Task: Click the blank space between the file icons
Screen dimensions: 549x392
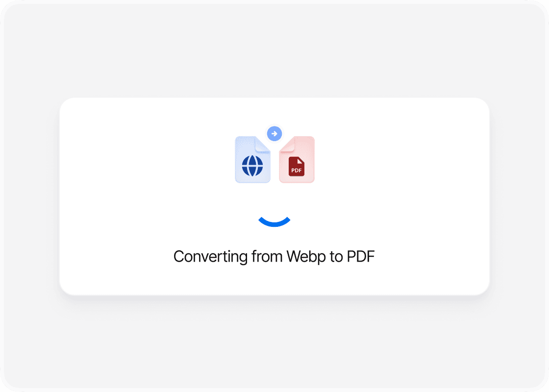Action: click(275, 165)
